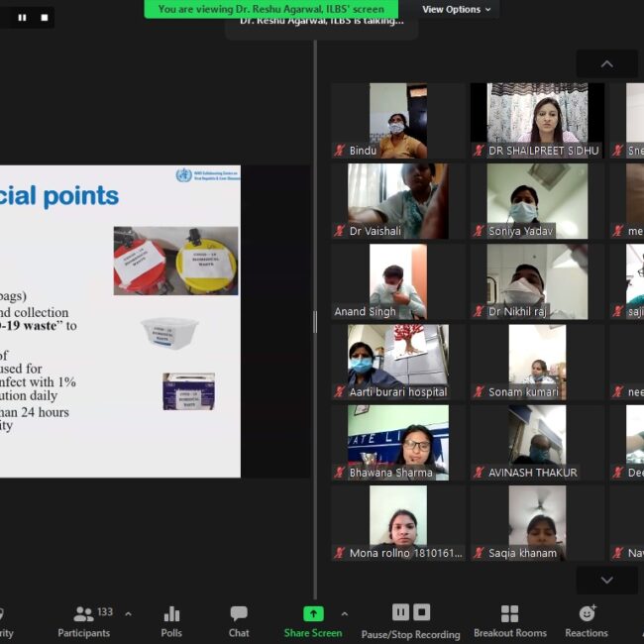Image resolution: width=644 pixels, height=644 pixels.
Task: Go to next gallery page with bottom chevron
Action: [x=606, y=581]
